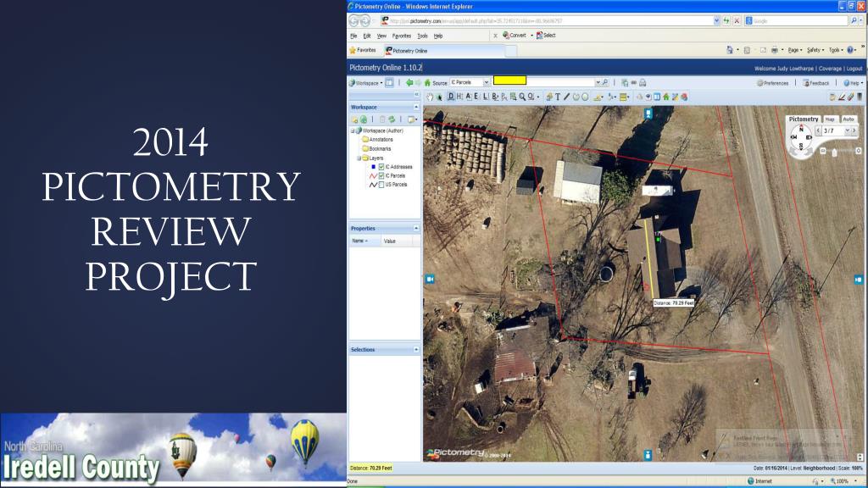Open the browser File menu
This screenshot has height=488, width=868.
pyautogui.click(x=353, y=36)
